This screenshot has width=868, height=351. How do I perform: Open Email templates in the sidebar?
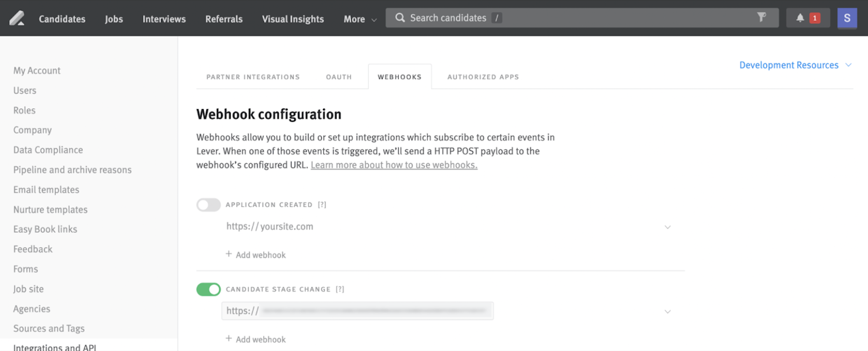pos(46,190)
